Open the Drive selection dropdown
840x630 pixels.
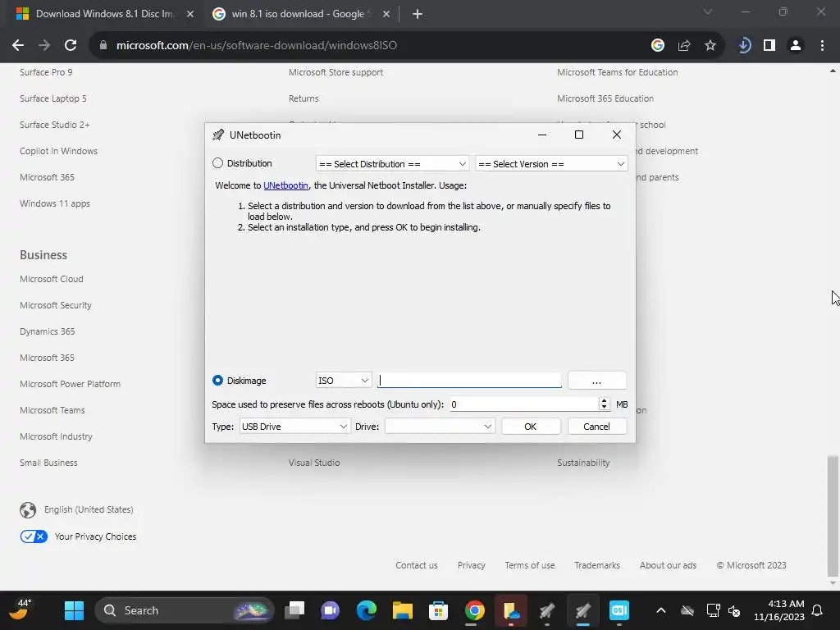[x=440, y=427]
